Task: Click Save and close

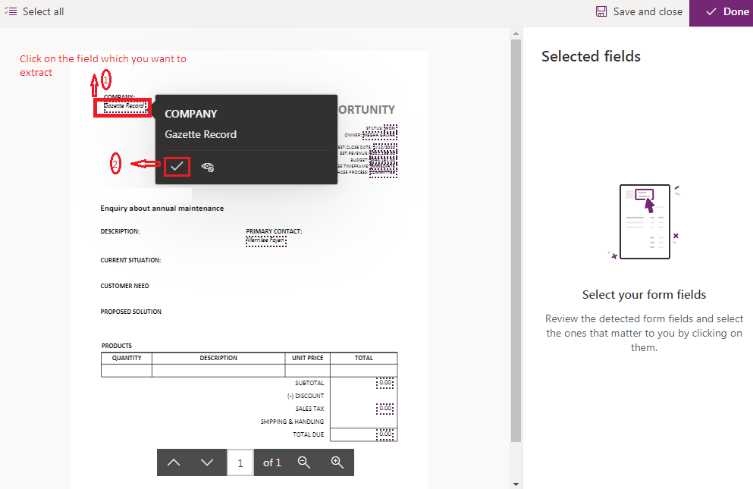Action: [639, 12]
